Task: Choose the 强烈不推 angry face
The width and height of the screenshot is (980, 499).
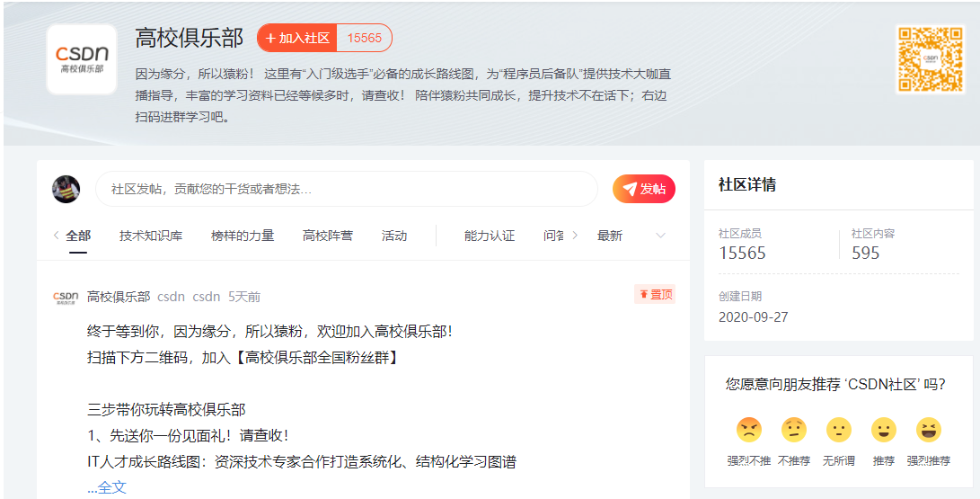Action: point(749,430)
